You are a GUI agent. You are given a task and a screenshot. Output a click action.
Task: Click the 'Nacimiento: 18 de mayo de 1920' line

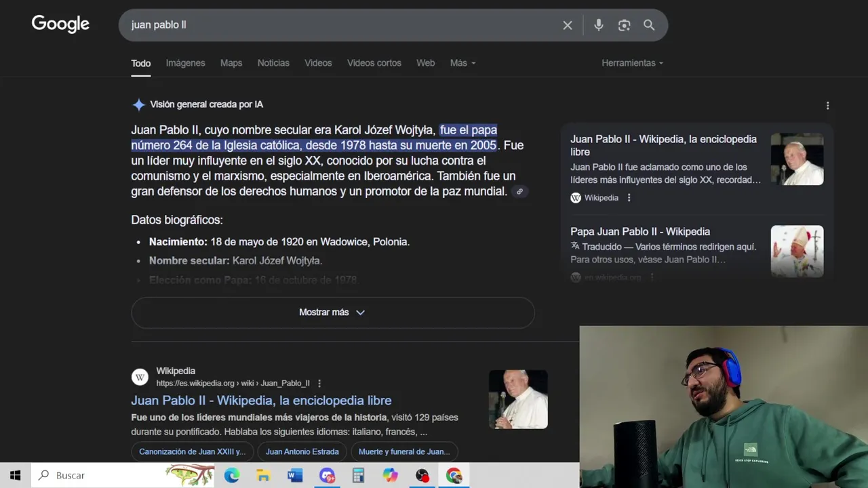279,242
